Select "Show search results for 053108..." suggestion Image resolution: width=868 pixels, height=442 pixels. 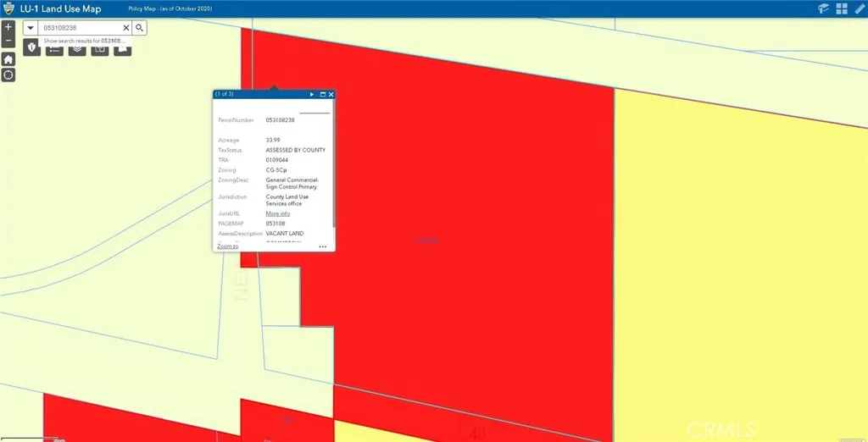83,41
